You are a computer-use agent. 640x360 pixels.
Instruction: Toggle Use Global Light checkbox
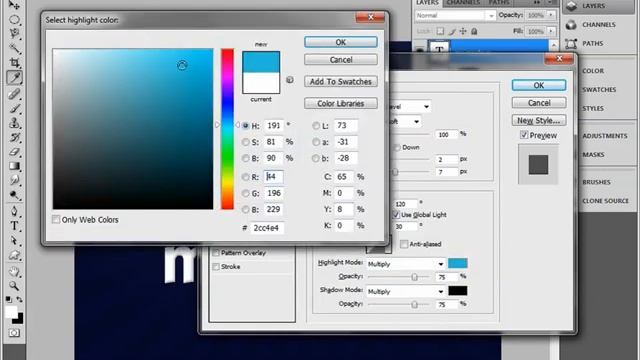396,215
